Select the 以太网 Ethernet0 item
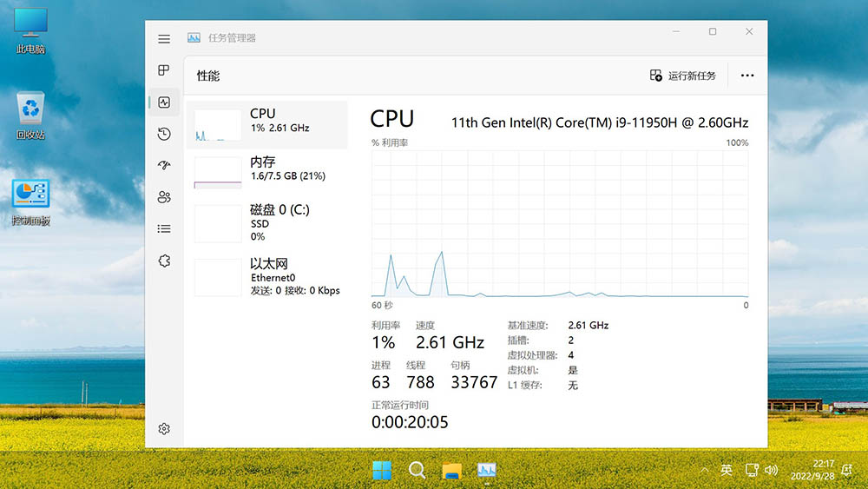The width and height of the screenshot is (868, 489). pos(267,276)
